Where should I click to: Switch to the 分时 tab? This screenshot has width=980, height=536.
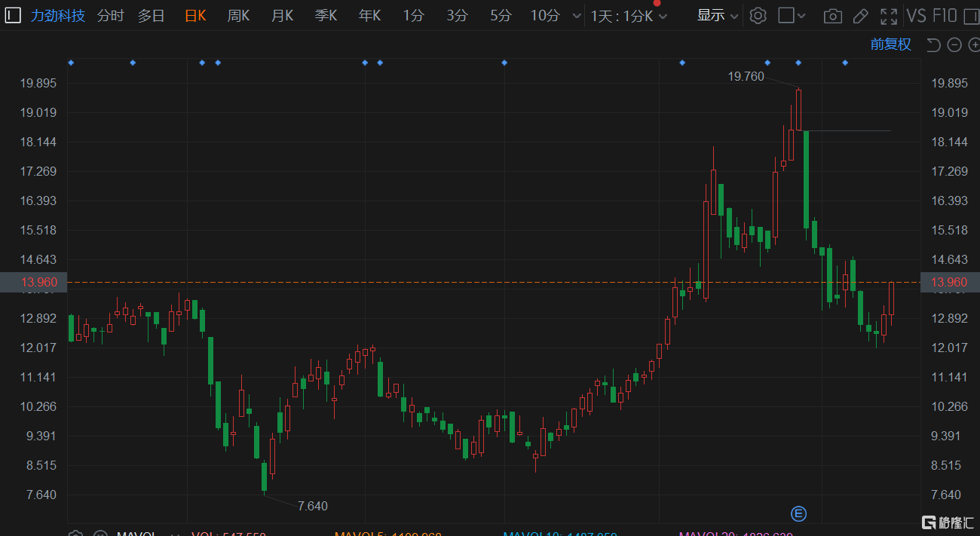(111, 16)
